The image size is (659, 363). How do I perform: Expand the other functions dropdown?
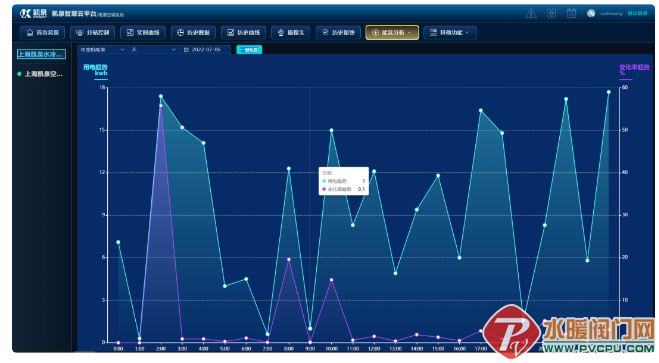450,32
